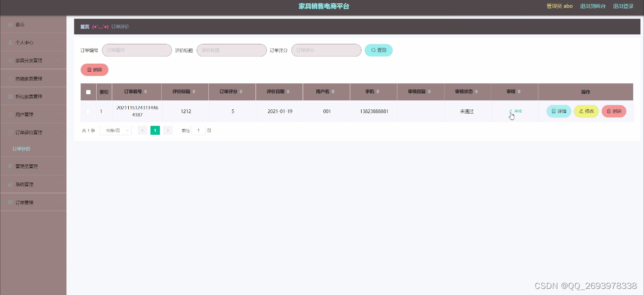
Task: Click the 家具分类管理 sidebar icon
Action: click(10, 60)
